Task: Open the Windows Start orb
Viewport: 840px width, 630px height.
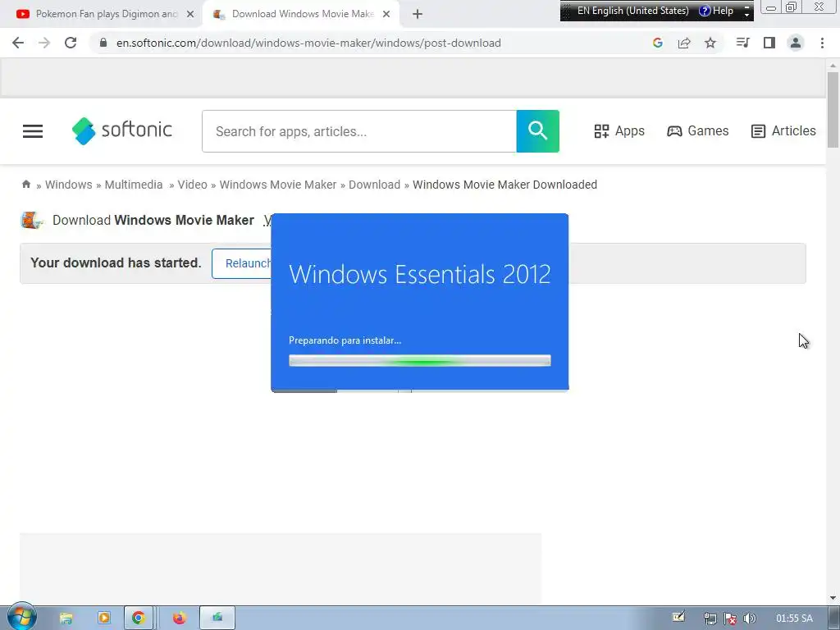Action: (22, 617)
